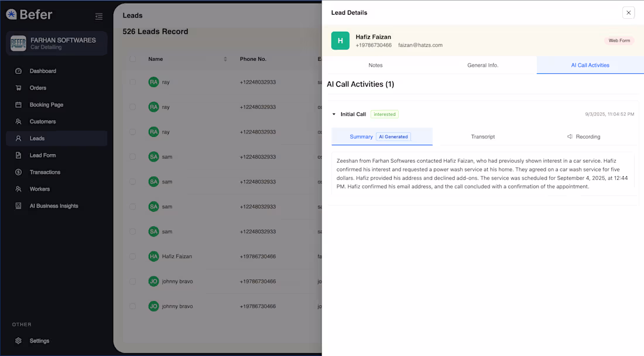Click the email faizan@hatzs.com

[420, 45]
